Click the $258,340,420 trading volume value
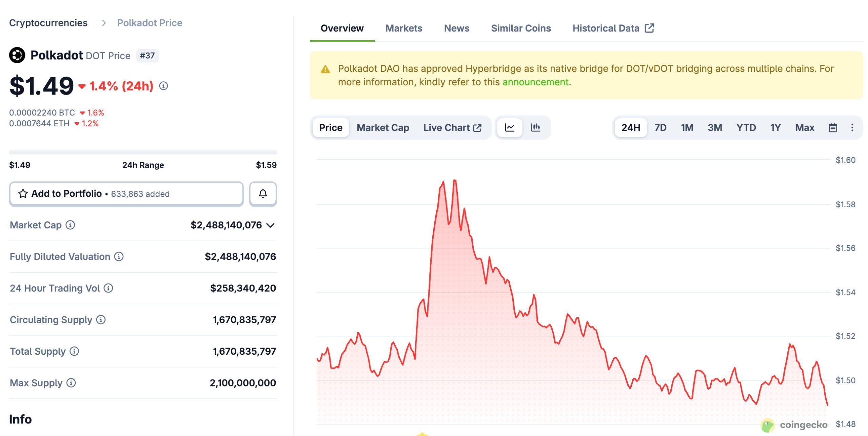The height and width of the screenshot is (436, 868). click(243, 288)
